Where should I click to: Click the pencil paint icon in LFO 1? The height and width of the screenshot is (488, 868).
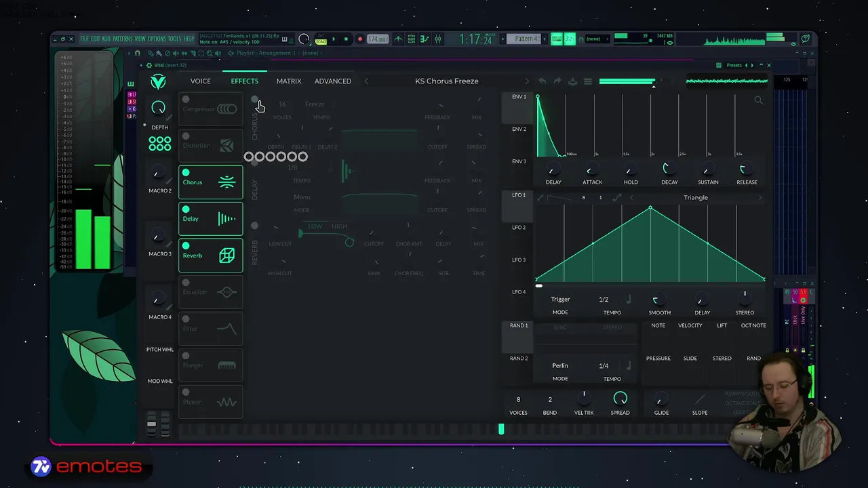click(x=540, y=198)
